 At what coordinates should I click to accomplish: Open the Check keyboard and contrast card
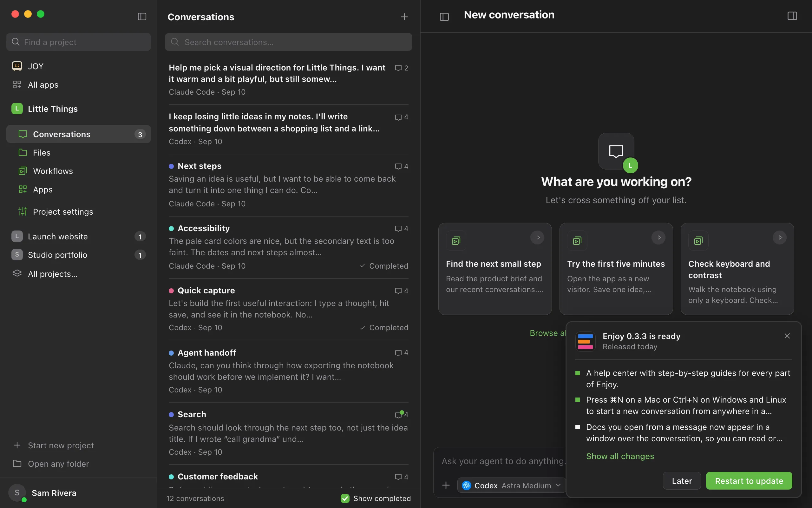[x=737, y=269]
